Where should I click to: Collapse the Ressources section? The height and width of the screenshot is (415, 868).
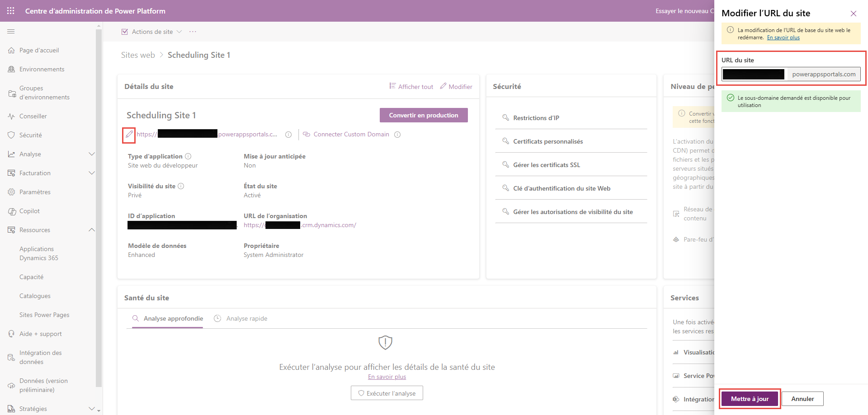[92, 230]
